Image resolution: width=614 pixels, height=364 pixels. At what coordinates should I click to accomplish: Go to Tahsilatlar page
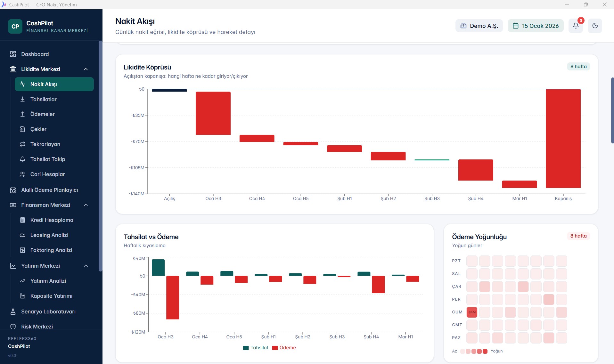click(x=54, y=99)
